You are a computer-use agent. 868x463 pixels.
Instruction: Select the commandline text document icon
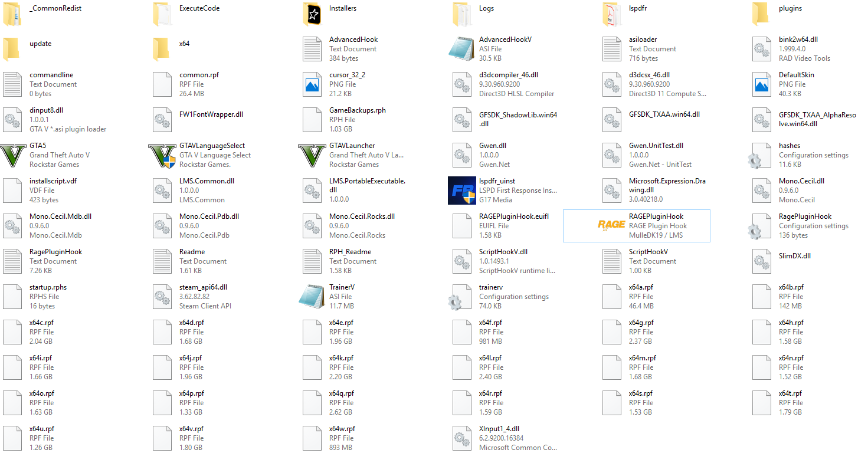pos(12,84)
